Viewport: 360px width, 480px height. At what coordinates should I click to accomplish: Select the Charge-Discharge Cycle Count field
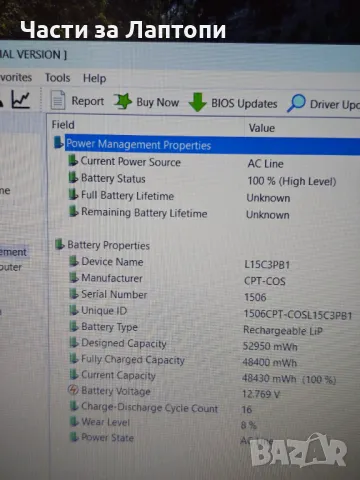tap(150, 408)
